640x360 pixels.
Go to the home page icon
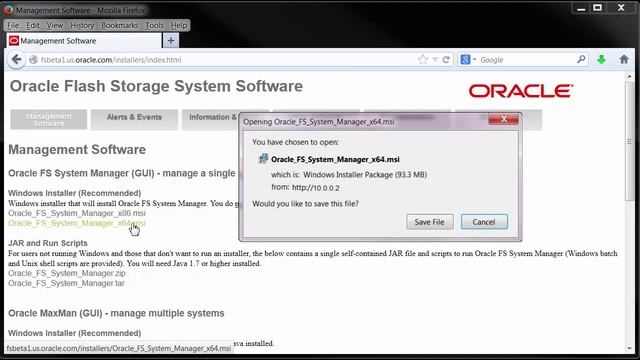pyautogui.click(x=624, y=59)
